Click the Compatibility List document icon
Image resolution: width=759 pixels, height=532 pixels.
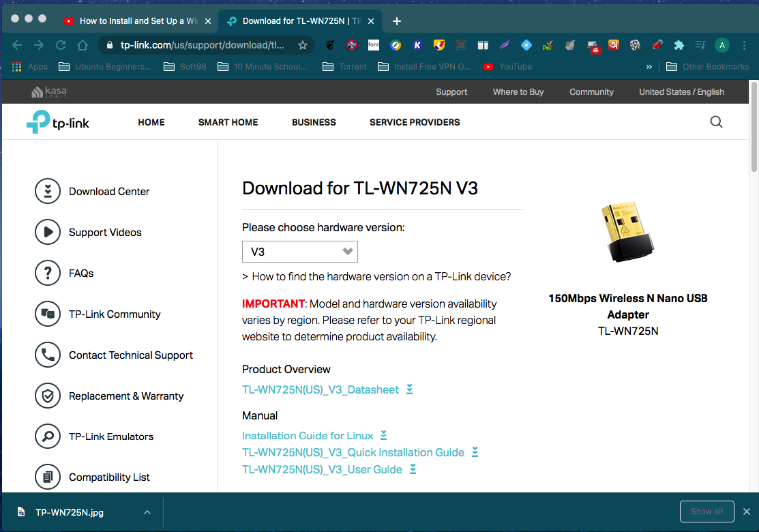tap(48, 477)
